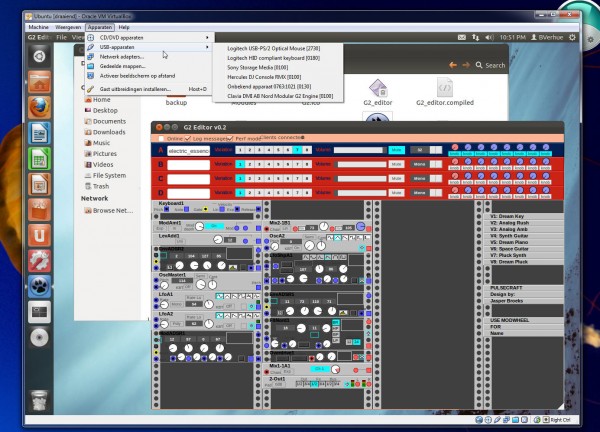The height and width of the screenshot is (432, 600).
Task: Open LibreOffice Calc from the dock
Action: [39, 159]
